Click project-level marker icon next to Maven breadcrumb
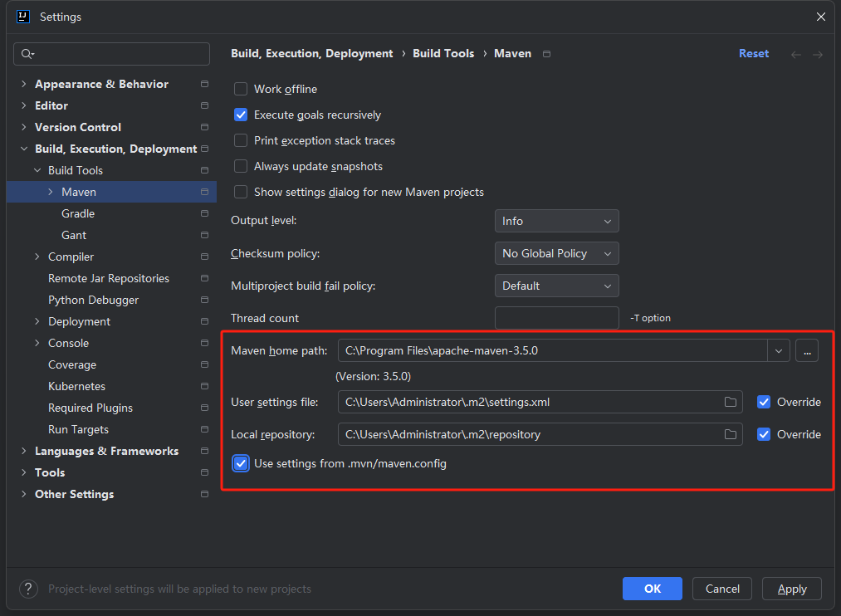The image size is (841, 616). point(546,54)
